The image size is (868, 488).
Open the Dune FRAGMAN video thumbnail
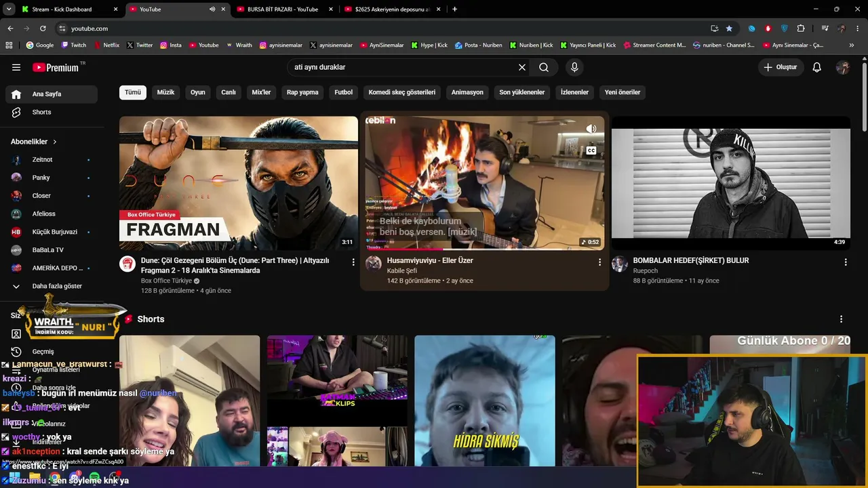[239, 183]
